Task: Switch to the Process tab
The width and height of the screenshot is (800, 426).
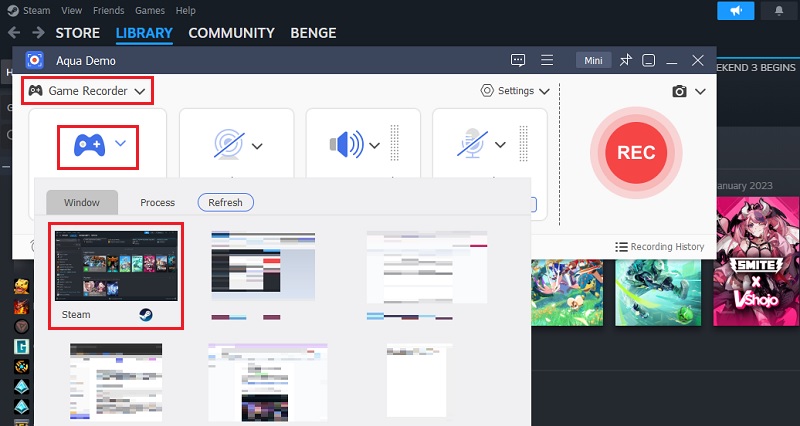Action: (x=158, y=203)
